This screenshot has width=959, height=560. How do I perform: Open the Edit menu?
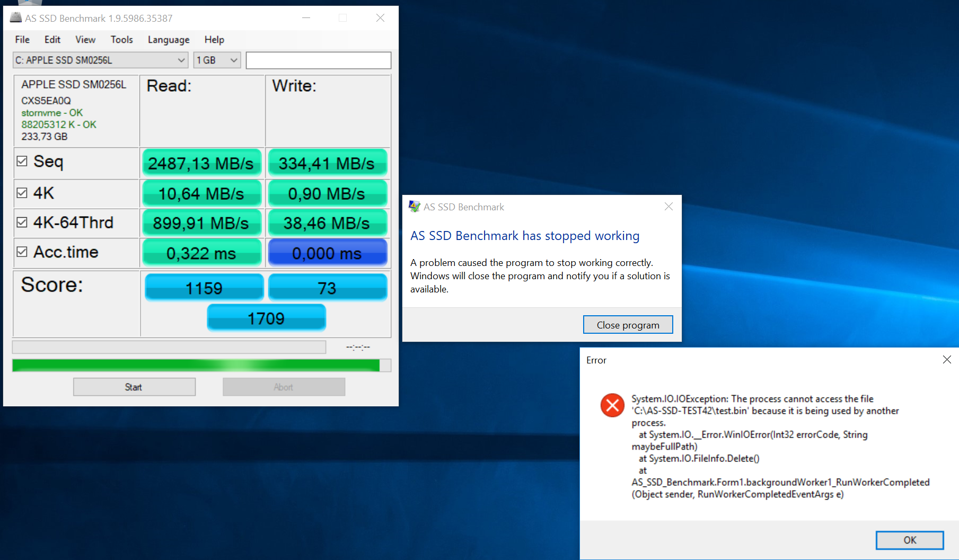52,40
